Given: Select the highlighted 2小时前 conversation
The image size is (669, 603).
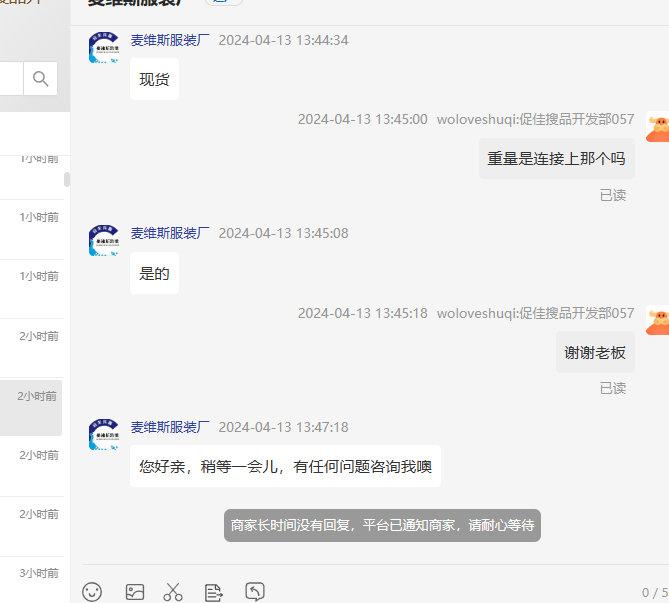Looking at the screenshot, I should click(31, 408).
